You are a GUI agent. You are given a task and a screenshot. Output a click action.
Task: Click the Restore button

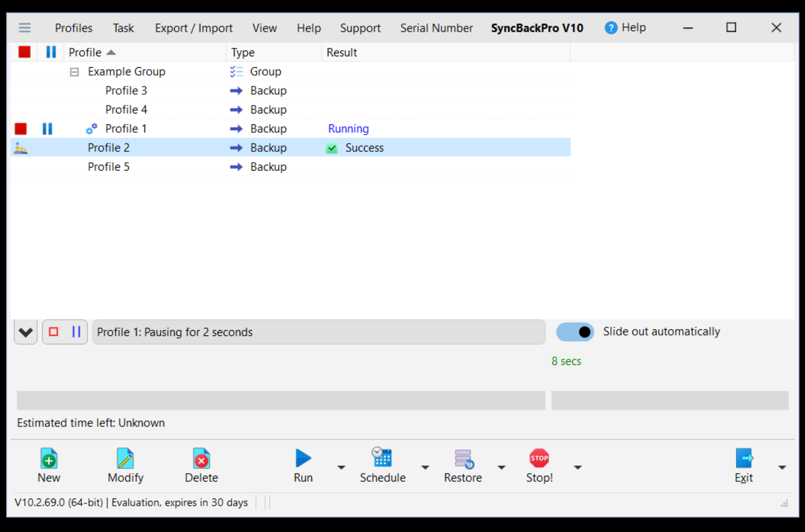(463, 466)
